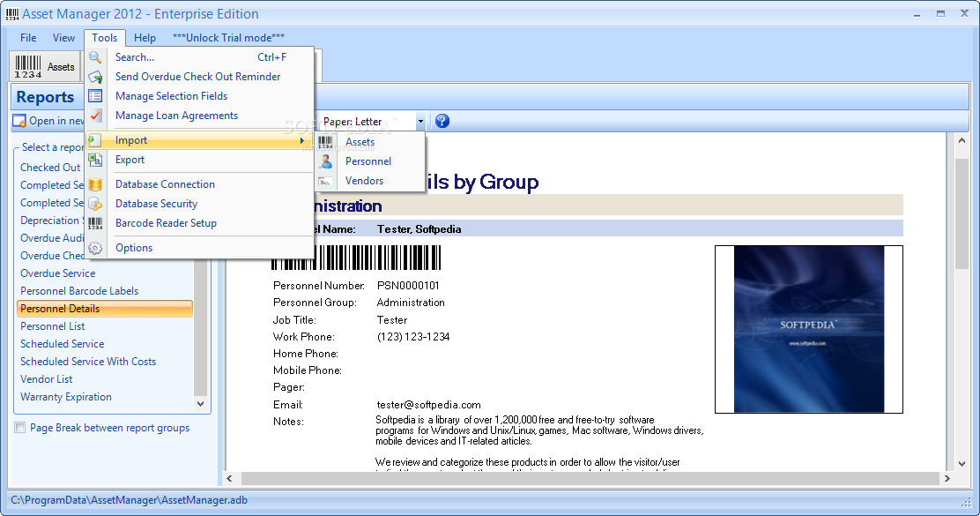
Task: Open the Paper: Letter dropdown arrow
Action: [420, 122]
